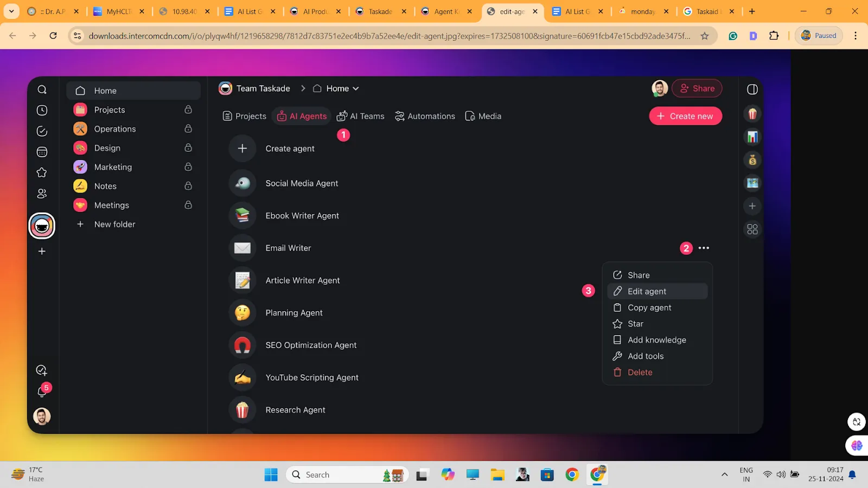Image resolution: width=868 pixels, height=488 pixels.
Task: Click the plus icon beside Create agent
Action: coord(242,149)
